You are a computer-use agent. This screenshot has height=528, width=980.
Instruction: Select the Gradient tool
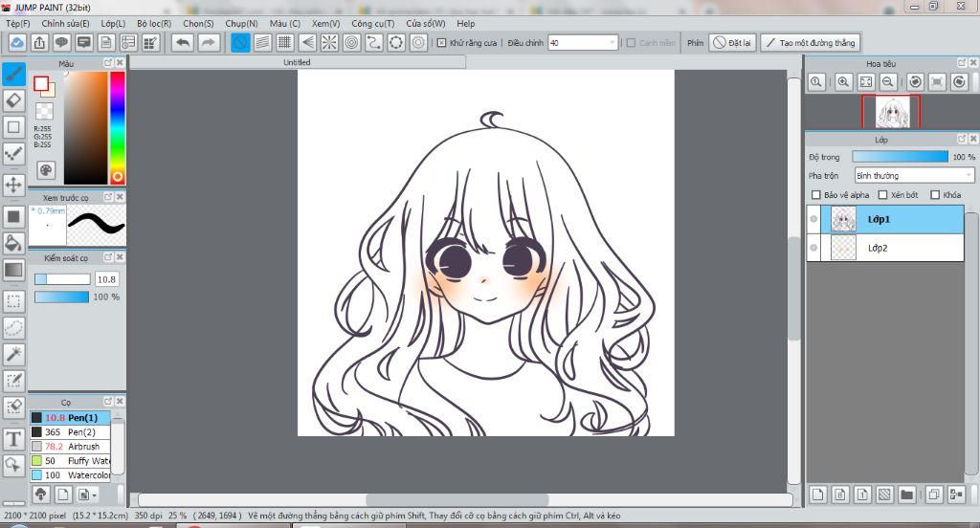coord(13,270)
